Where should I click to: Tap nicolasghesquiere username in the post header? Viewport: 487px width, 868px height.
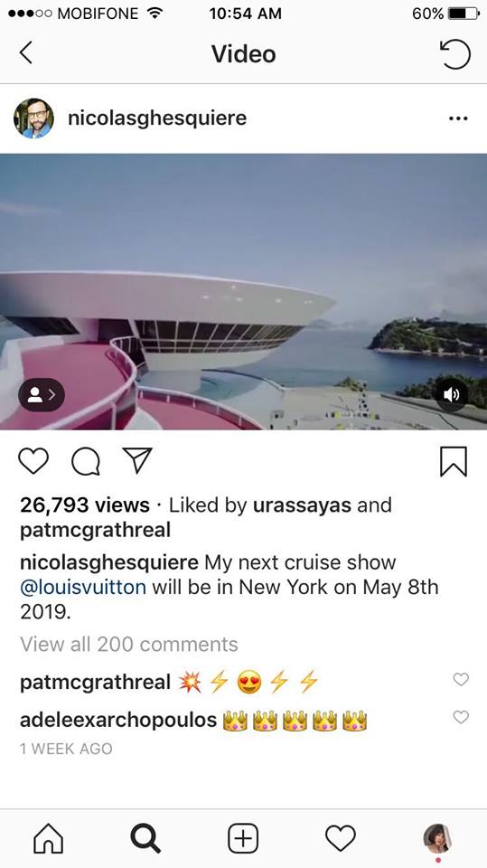[x=157, y=118]
